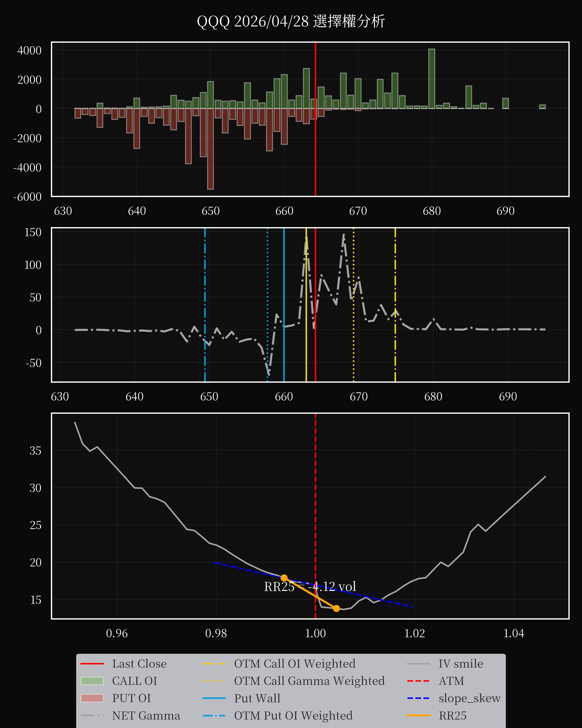
Task: Click the 1.00 x-axis label on IV chart
Action: 315,633
